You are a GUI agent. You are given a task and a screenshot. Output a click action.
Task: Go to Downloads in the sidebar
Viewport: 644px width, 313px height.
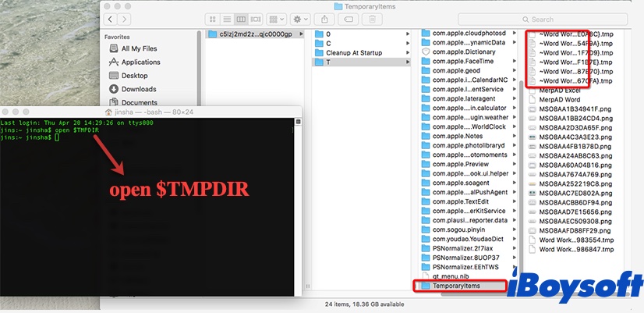point(138,89)
